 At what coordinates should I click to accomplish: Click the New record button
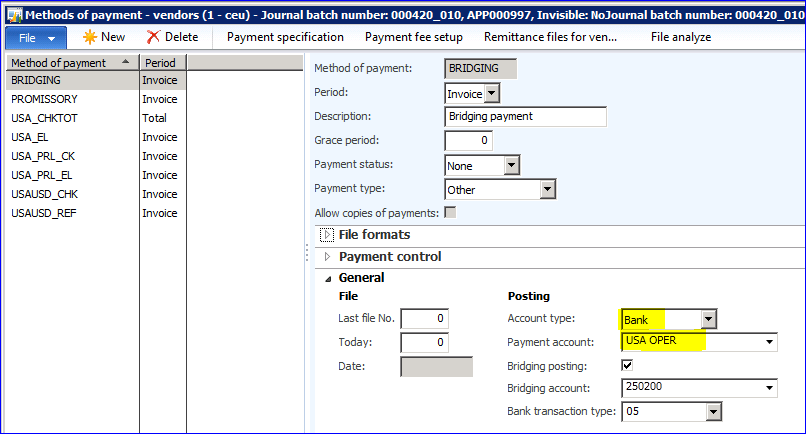[104, 37]
